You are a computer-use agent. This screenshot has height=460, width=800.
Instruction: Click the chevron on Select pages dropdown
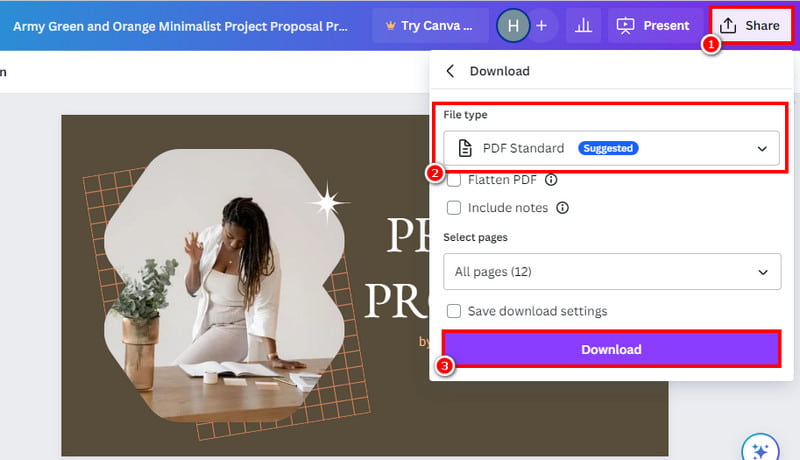tap(763, 271)
